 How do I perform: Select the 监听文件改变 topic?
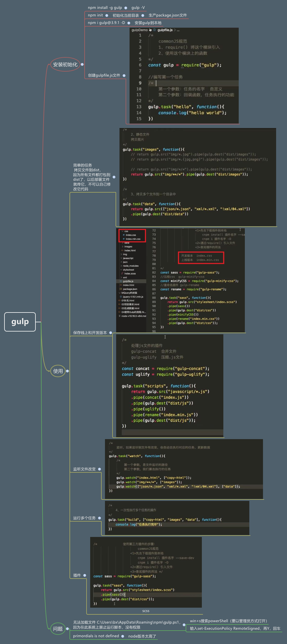[84, 469]
